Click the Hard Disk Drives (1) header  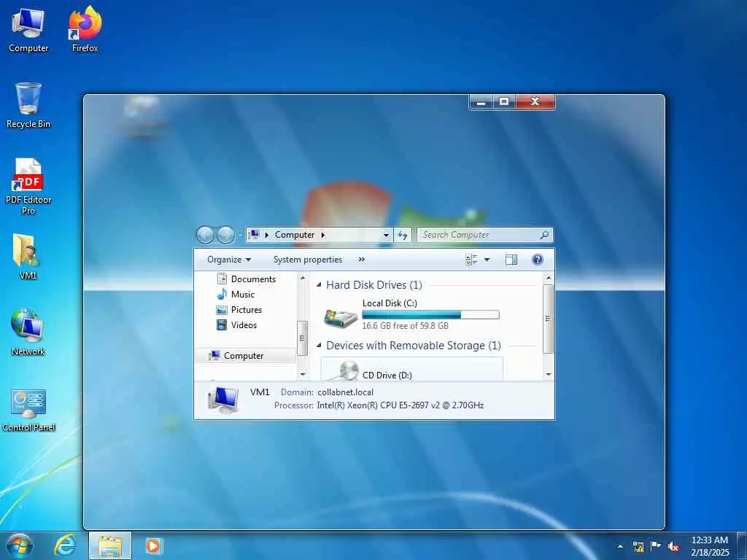pyautogui.click(x=374, y=285)
